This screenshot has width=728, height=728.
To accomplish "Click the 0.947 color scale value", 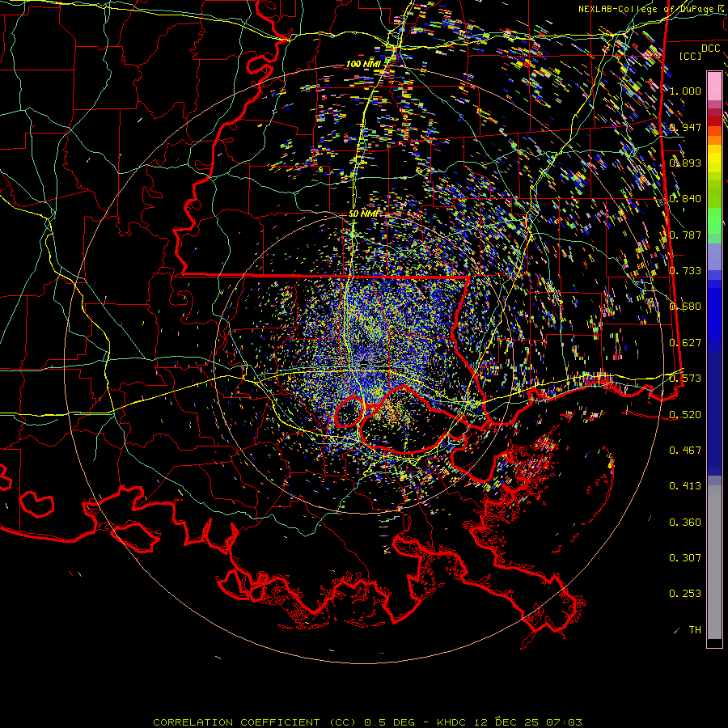I will 685,127.
